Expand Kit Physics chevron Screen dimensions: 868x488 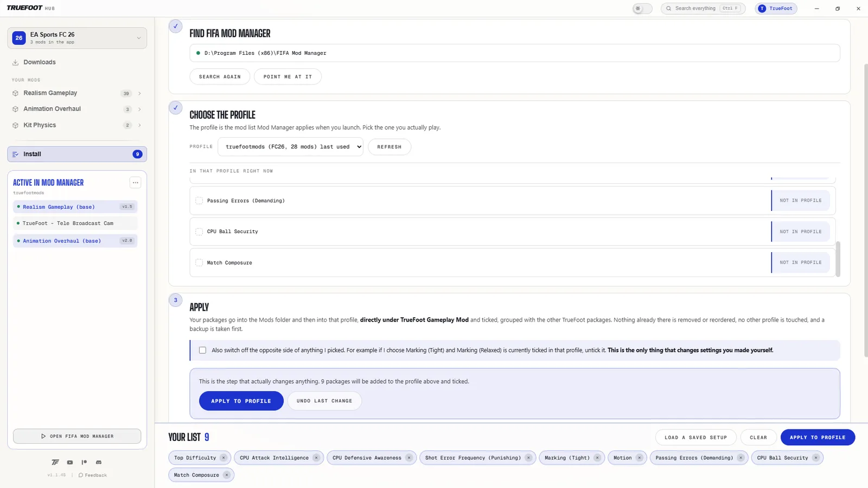point(139,125)
